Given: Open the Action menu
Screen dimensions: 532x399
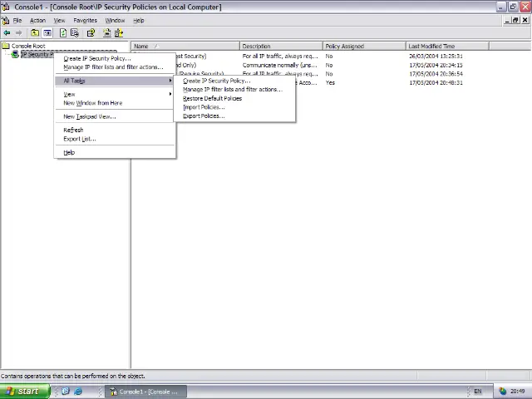Looking at the screenshot, I should point(37,20).
